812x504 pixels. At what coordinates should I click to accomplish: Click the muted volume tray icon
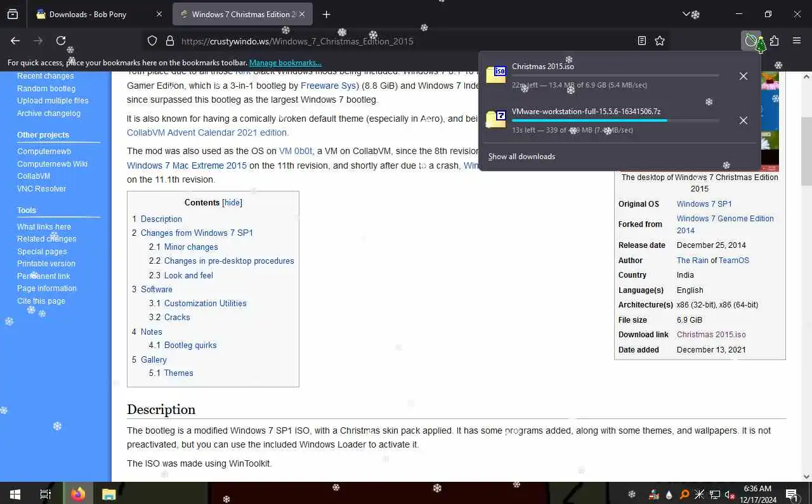(731, 494)
